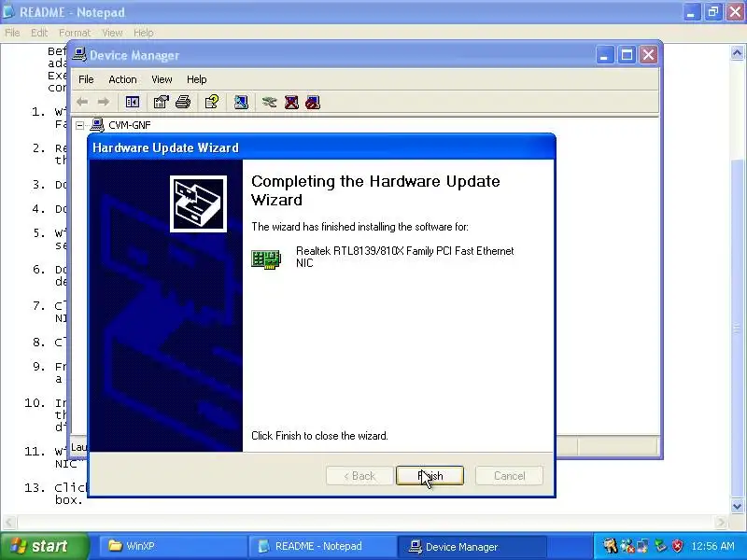Open the File menu in Device Manager
This screenshot has height=560, width=747.
[86, 79]
